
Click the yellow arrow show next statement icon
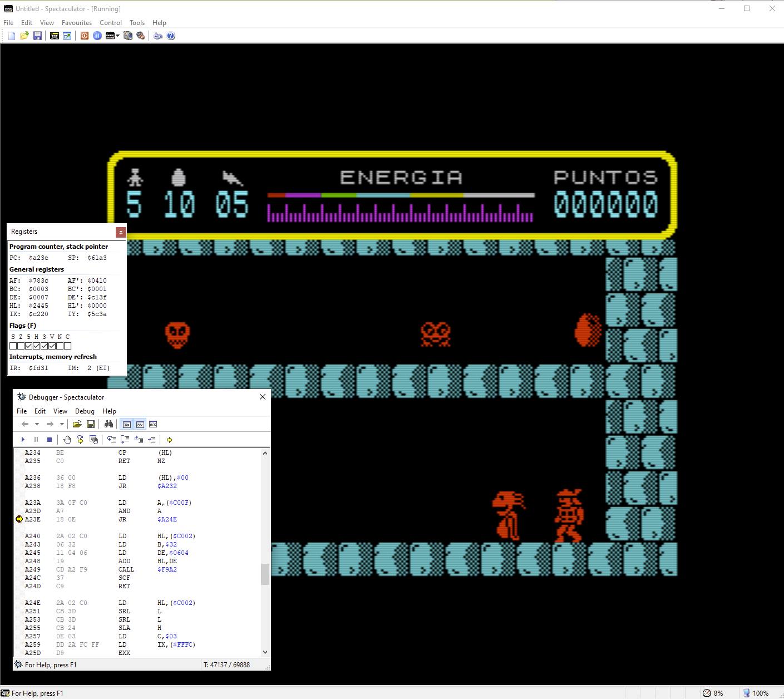click(x=170, y=440)
